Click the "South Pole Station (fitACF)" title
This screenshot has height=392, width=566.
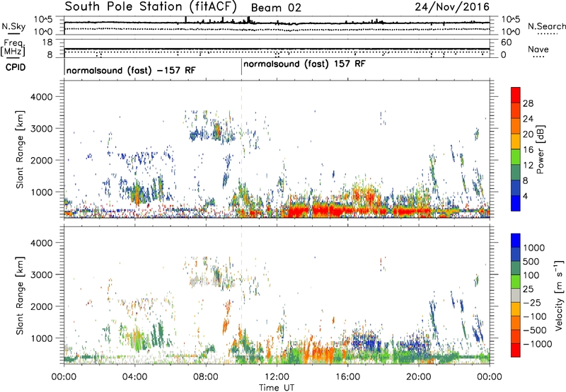151,7
